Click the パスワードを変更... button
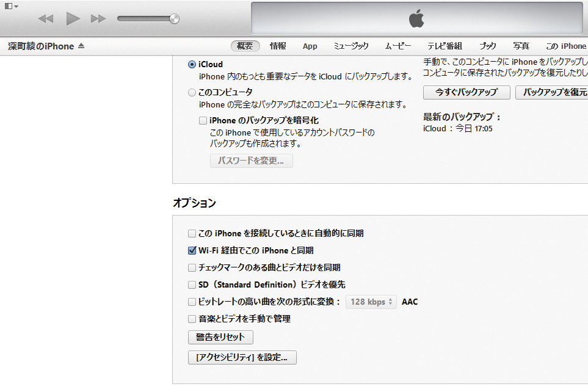The width and height of the screenshot is (588, 392). coord(251,161)
